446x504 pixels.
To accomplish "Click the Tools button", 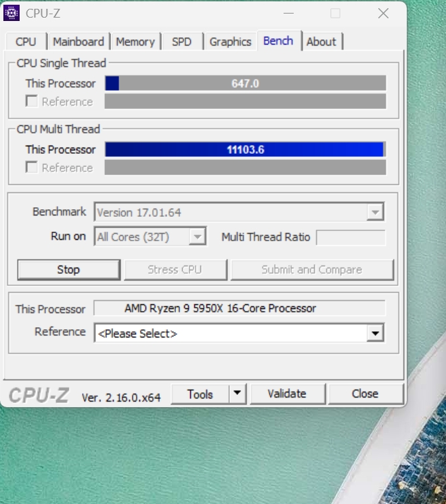I will 200,394.
